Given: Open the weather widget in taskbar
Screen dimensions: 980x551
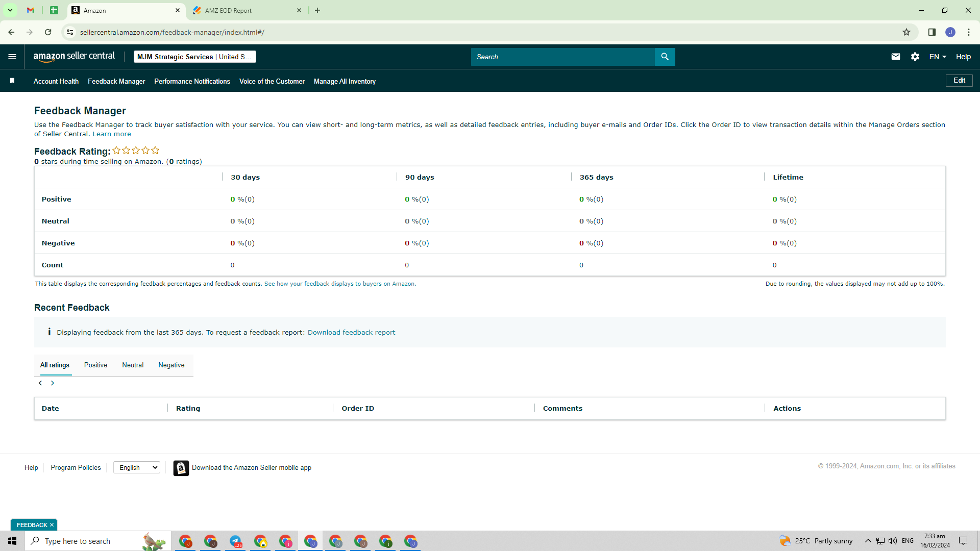Looking at the screenshot, I should [816, 541].
